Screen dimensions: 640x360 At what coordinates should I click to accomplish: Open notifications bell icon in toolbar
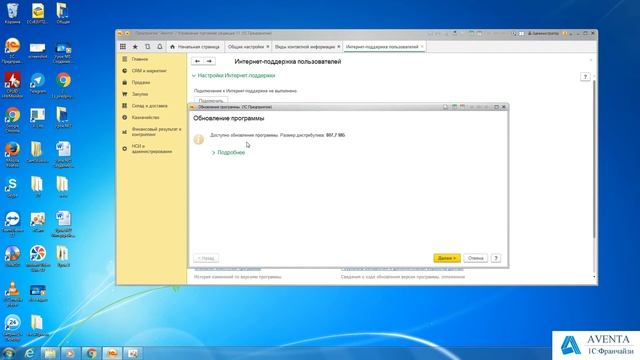pyautogui.click(x=160, y=47)
